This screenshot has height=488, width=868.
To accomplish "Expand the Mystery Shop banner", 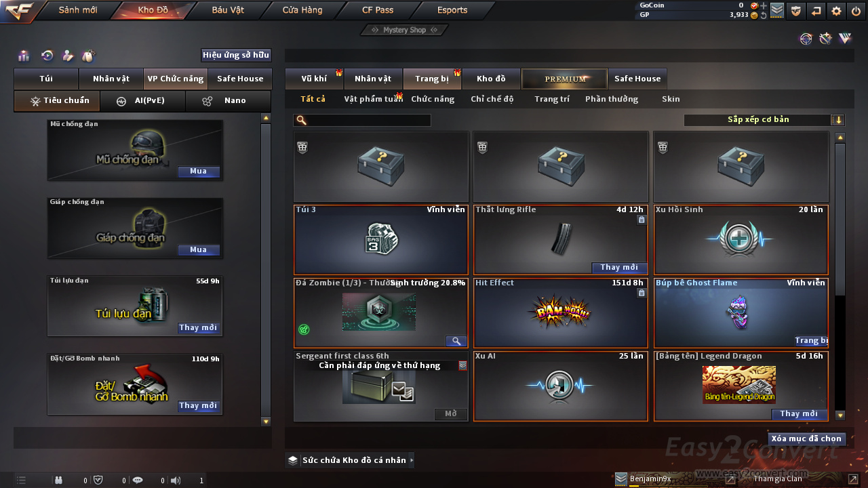I will (404, 30).
